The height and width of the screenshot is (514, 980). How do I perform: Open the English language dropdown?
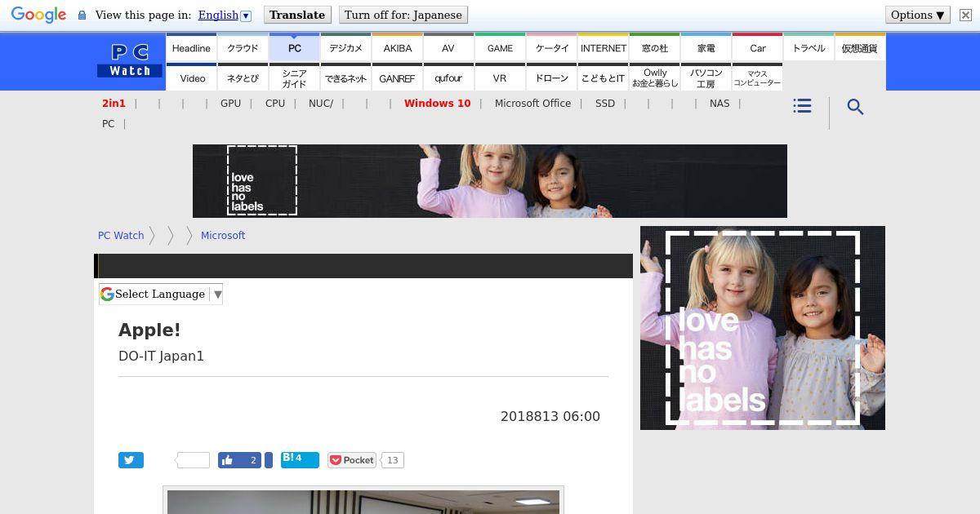224,15
